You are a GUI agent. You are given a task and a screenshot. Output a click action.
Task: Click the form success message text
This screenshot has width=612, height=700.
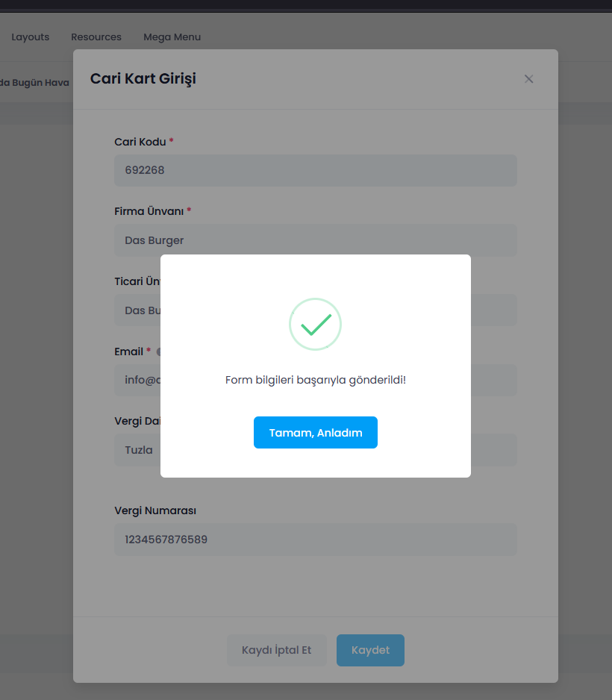tap(315, 380)
